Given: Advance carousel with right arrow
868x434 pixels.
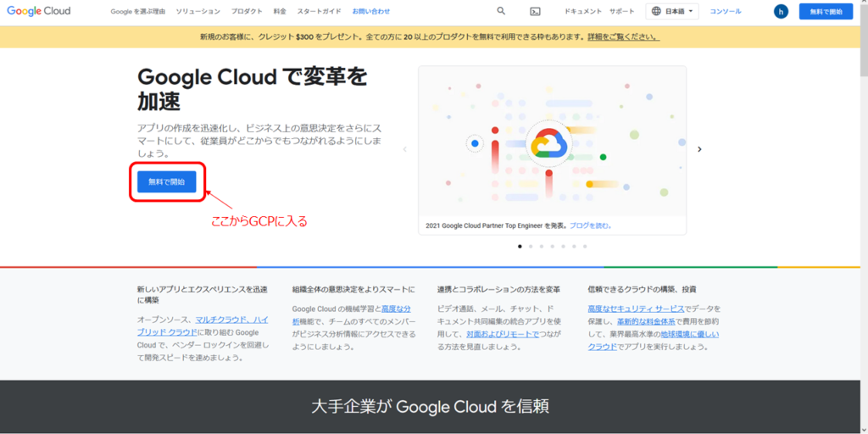Looking at the screenshot, I should click(x=699, y=149).
